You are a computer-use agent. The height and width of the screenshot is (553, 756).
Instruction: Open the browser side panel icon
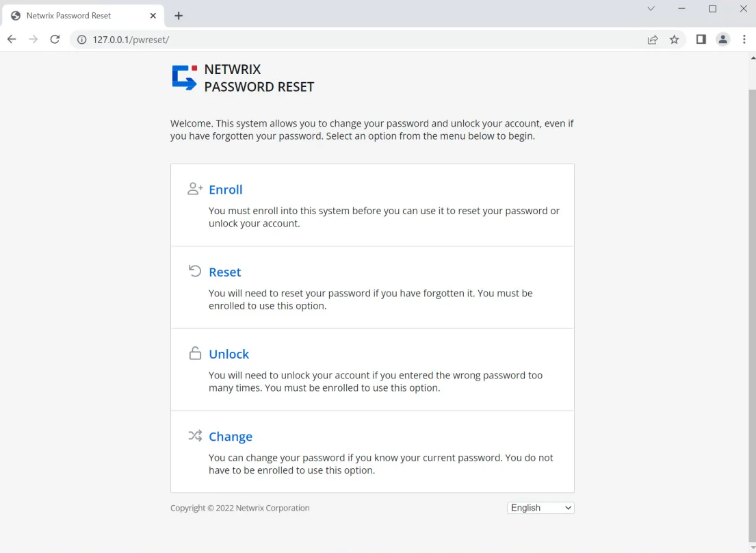[x=701, y=40]
